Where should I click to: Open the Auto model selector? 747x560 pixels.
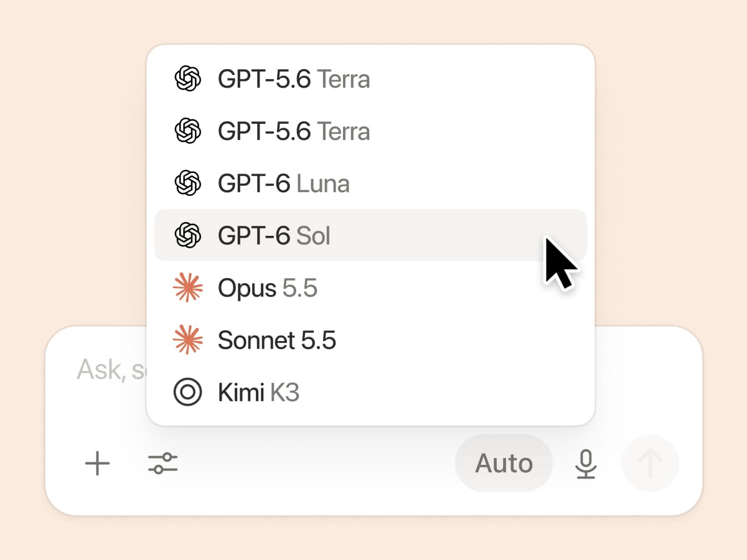pos(504,464)
